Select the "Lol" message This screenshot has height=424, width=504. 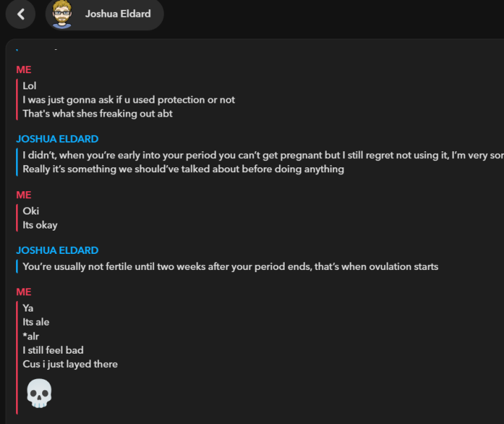click(30, 86)
